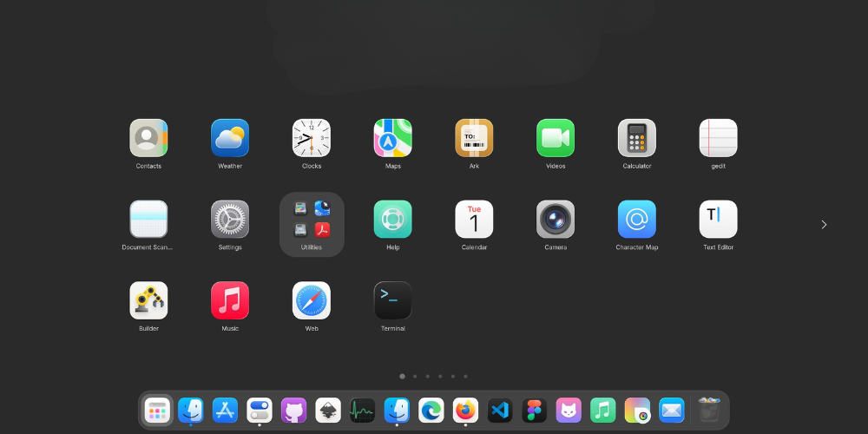This screenshot has height=434, width=868.
Task: Launch the Calculator app
Action: tap(637, 138)
